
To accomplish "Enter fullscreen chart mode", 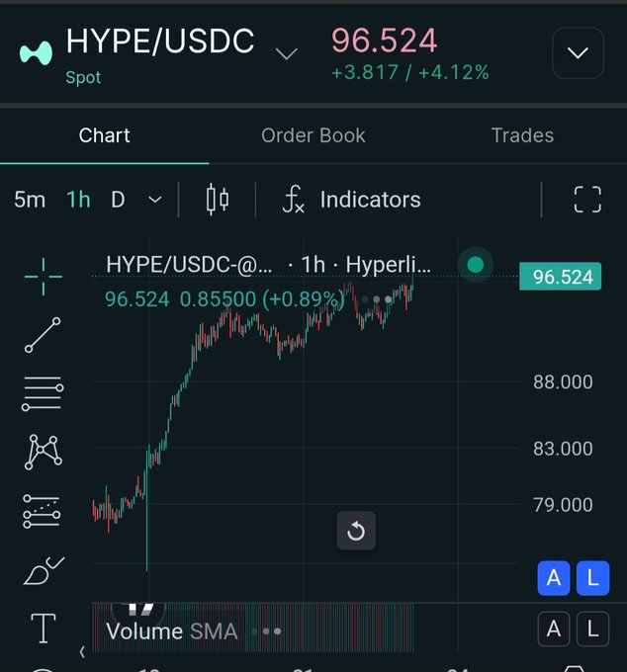I will click(587, 200).
